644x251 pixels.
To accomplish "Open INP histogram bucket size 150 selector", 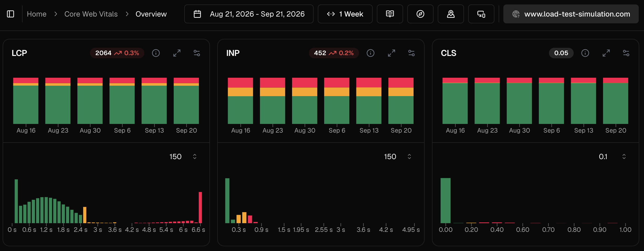I will (398, 157).
